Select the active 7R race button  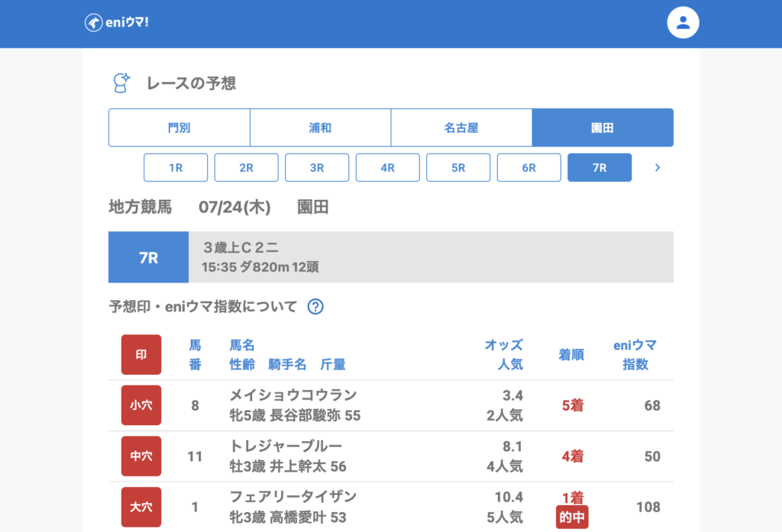tap(599, 168)
